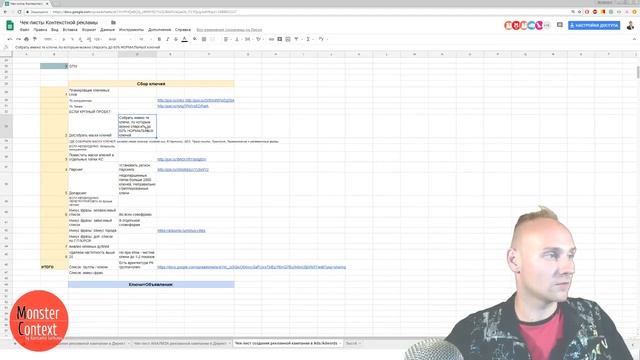
Task: Click the ЕСЛИ КРУПНЫЙ ПРОЕКТ cell
Action: tap(93, 111)
